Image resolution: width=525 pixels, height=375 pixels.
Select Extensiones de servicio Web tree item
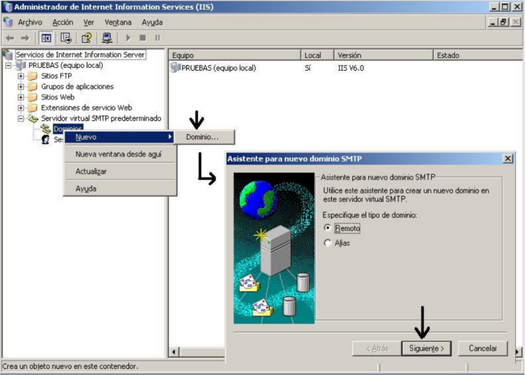(x=86, y=108)
